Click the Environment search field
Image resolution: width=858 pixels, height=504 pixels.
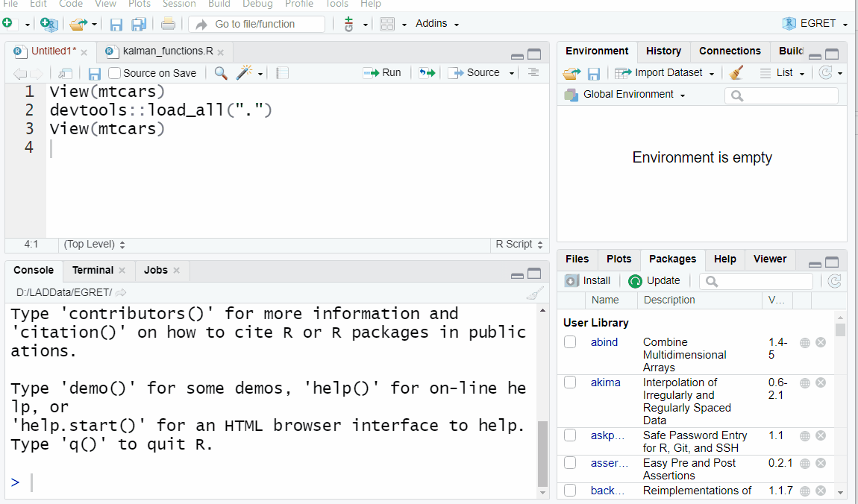(x=781, y=95)
